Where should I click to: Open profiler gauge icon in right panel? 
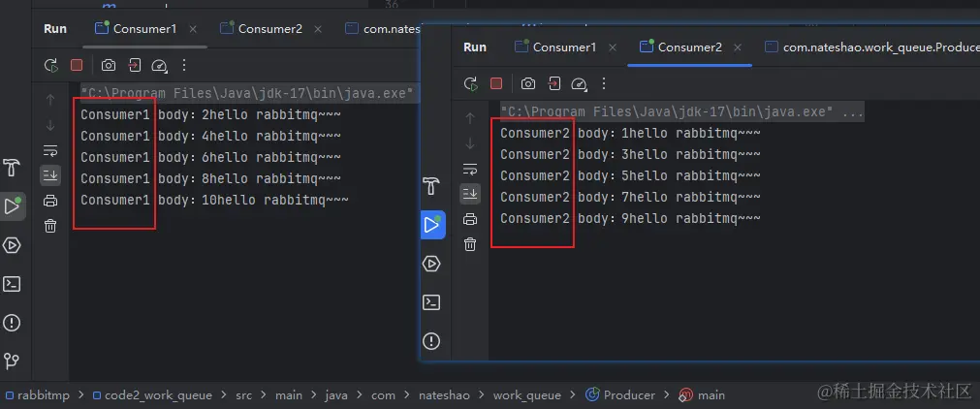coord(580,83)
